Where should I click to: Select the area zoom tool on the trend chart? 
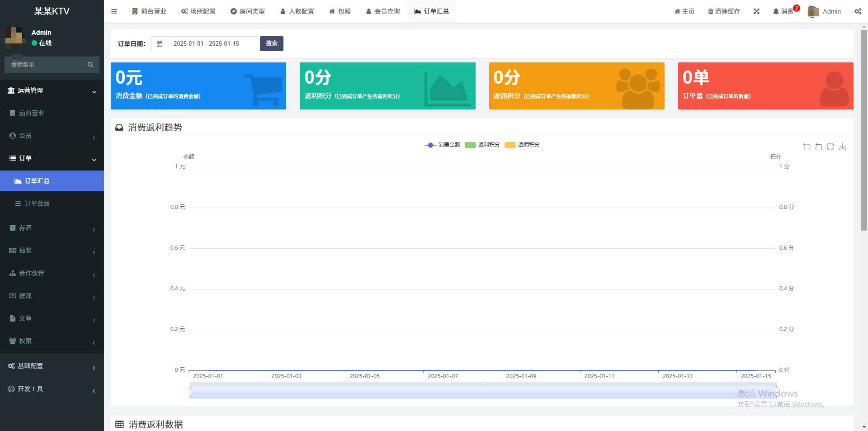[x=807, y=147]
